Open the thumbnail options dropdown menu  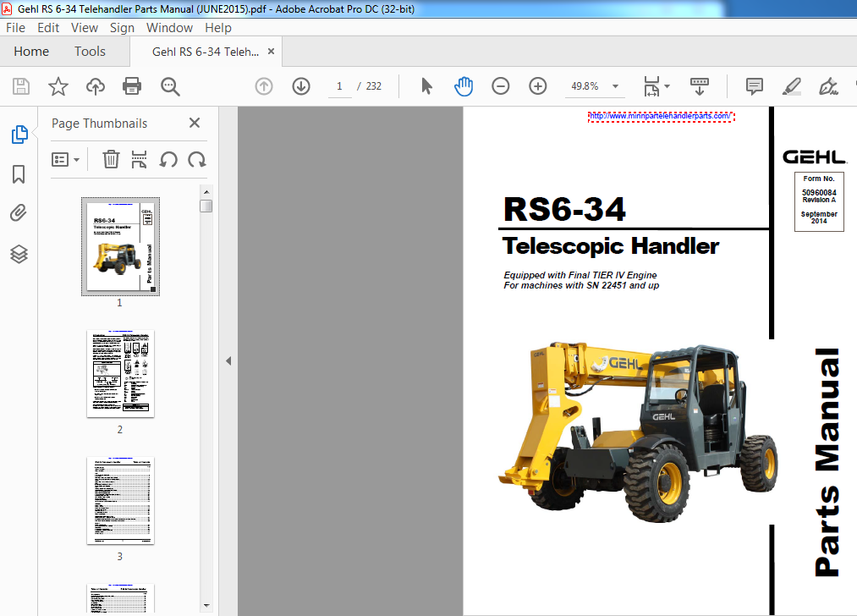tap(66, 160)
